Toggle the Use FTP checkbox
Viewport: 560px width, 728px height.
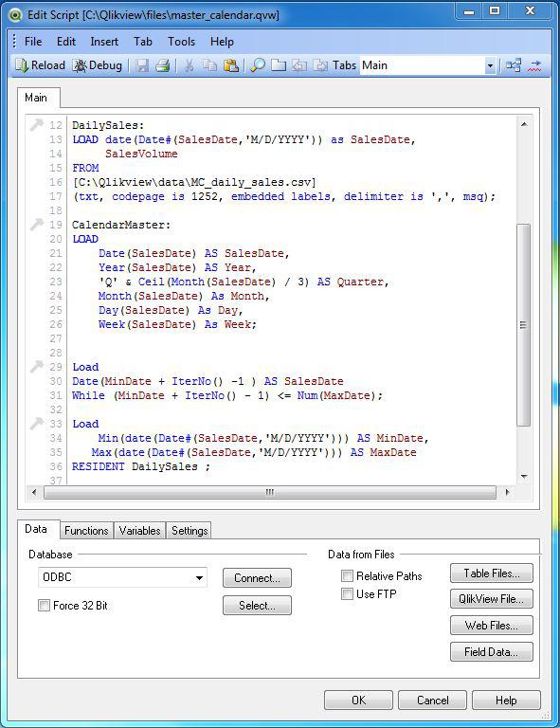pos(347,593)
